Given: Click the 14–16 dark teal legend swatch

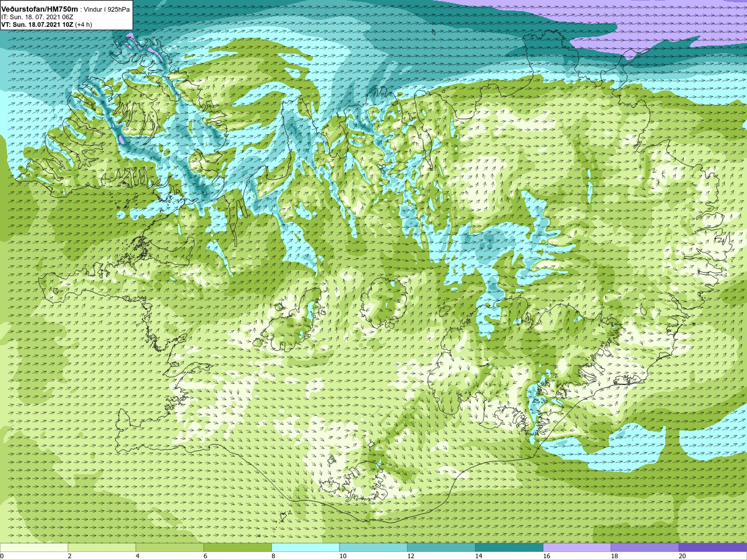Looking at the screenshot, I should click(509, 548).
